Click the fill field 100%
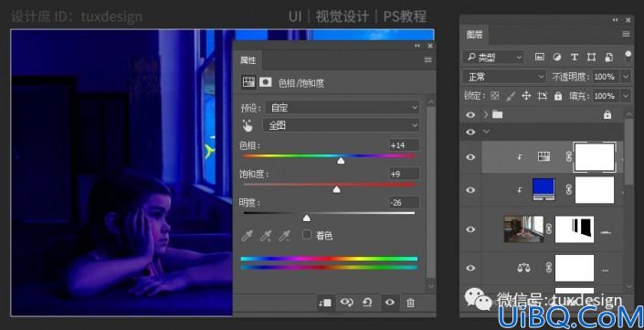The height and width of the screenshot is (330, 644). tap(605, 96)
